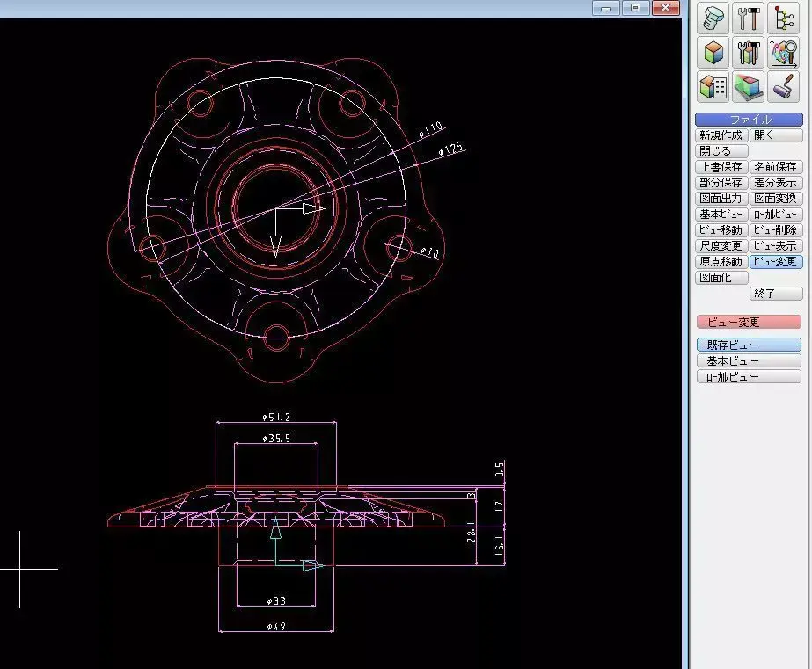Select the ローカルビュー option under ビュー変更
This screenshot has width=812, height=669.
coord(749,376)
